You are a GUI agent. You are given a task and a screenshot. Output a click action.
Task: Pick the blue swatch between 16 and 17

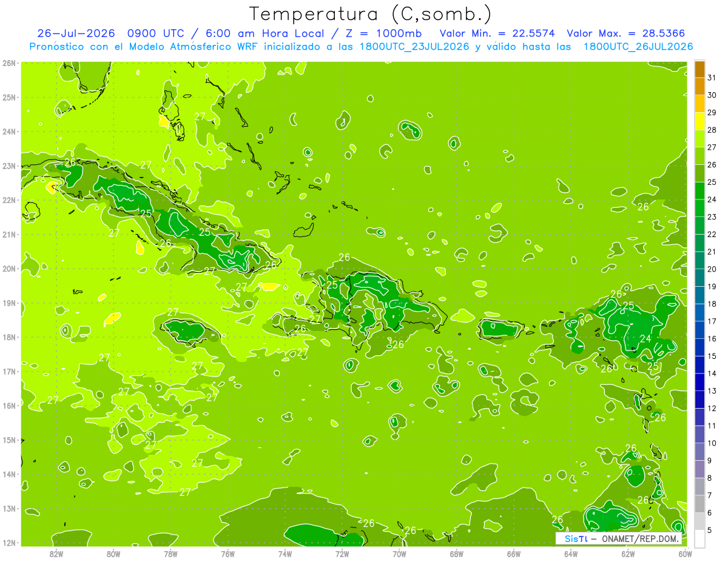[699, 330]
